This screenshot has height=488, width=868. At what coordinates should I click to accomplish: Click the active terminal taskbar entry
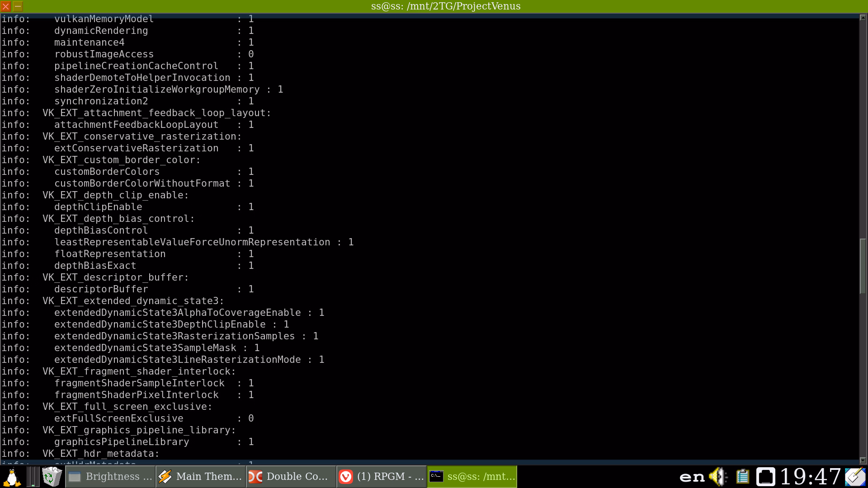(x=472, y=477)
